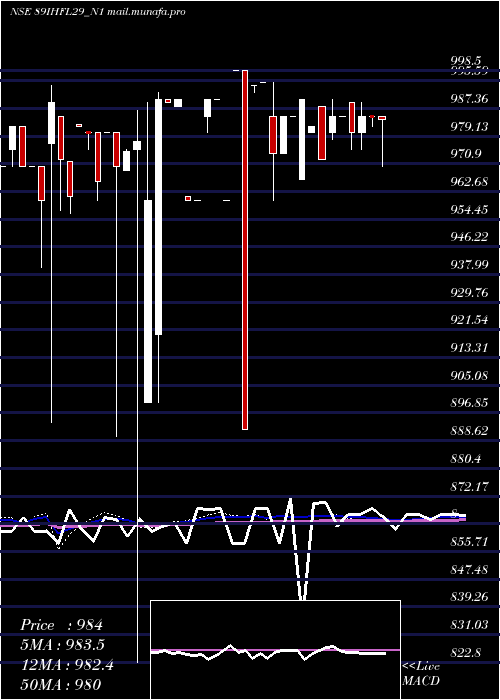Select the 847.48 axis value

coord(469,570)
